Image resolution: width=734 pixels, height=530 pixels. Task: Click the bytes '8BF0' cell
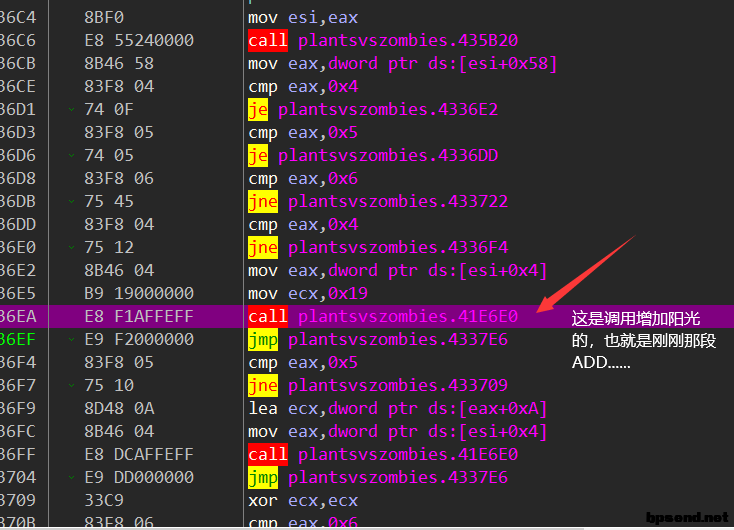pyautogui.click(x=104, y=18)
